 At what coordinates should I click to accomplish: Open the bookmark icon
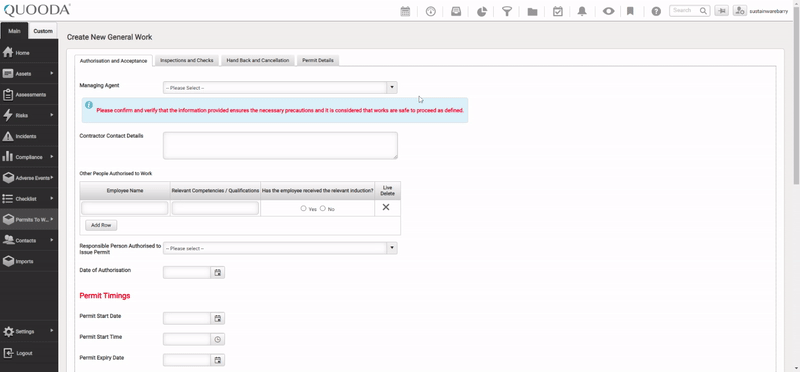(x=630, y=11)
